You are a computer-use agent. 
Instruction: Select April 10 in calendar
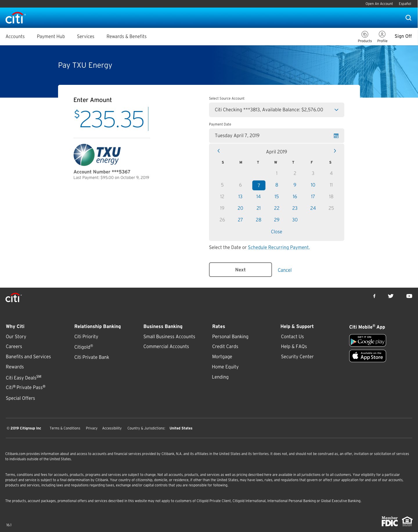[313, 185]
